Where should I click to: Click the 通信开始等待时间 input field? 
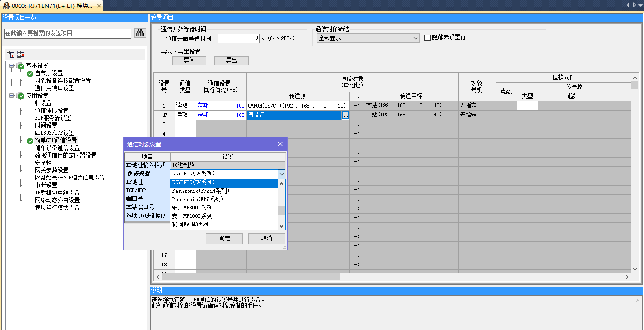238,38
